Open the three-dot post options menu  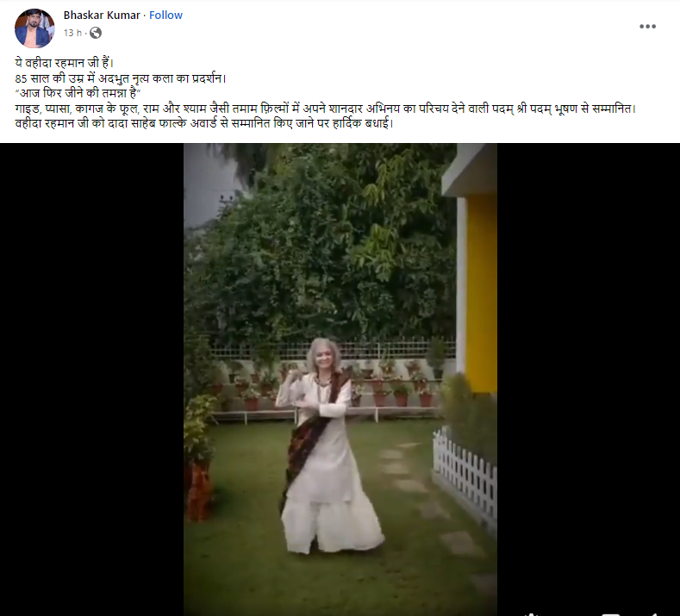(x=647, y=27)
